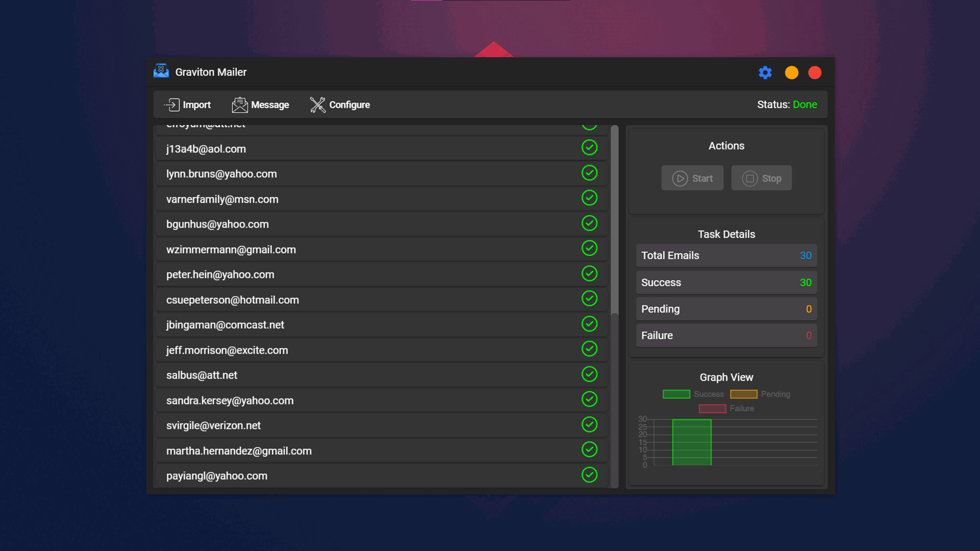Select the lynn.bruns@yahoo.com email text
This screenshot has width=980, height=551.
[x=222, y=174]
